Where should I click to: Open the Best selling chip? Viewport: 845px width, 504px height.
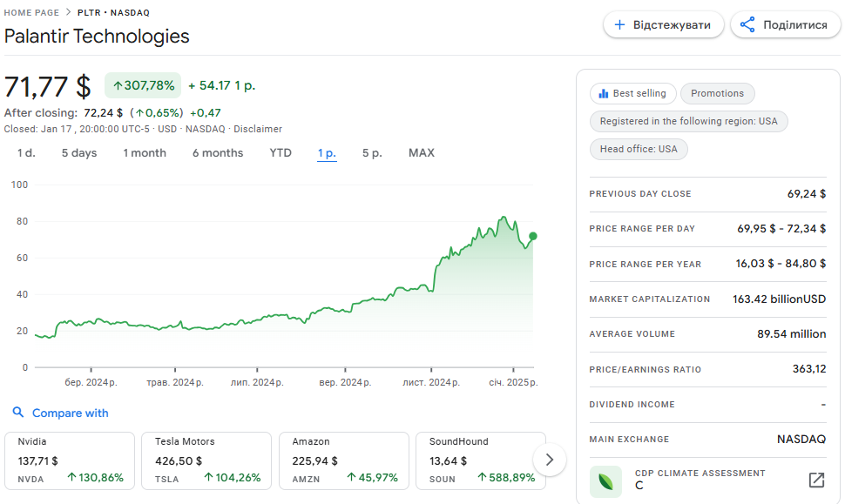click(632, 94)
